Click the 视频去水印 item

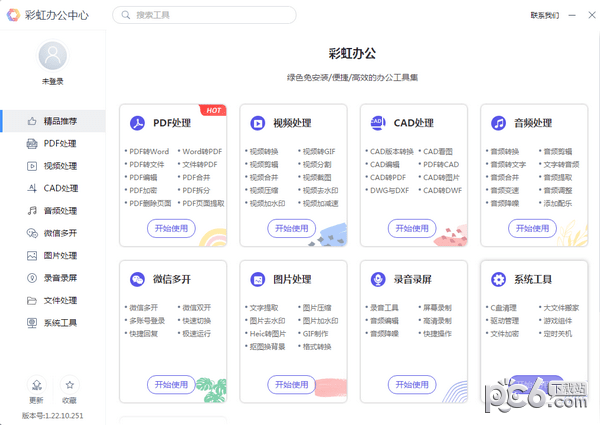(x=320, y=191)
